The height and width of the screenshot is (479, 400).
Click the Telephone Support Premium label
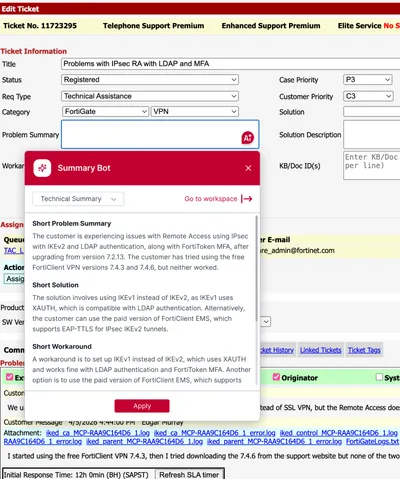tap(154, 26)
